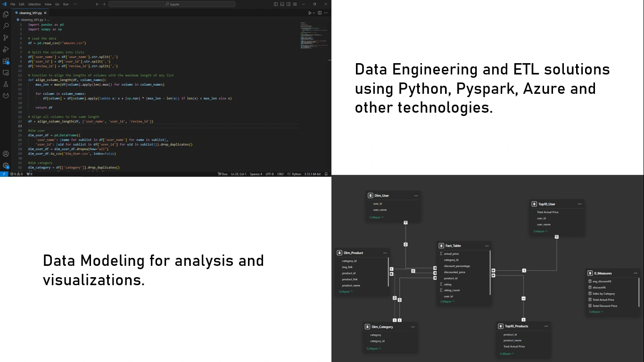Open the run options dropdown arrow
Screen dimensions: 644x362
(x=314, y=13)
